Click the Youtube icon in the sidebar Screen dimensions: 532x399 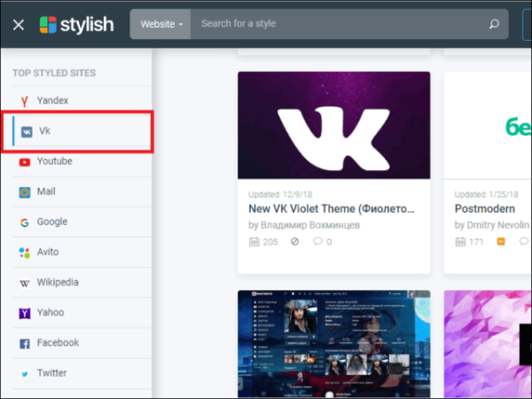tap(25, 162)
